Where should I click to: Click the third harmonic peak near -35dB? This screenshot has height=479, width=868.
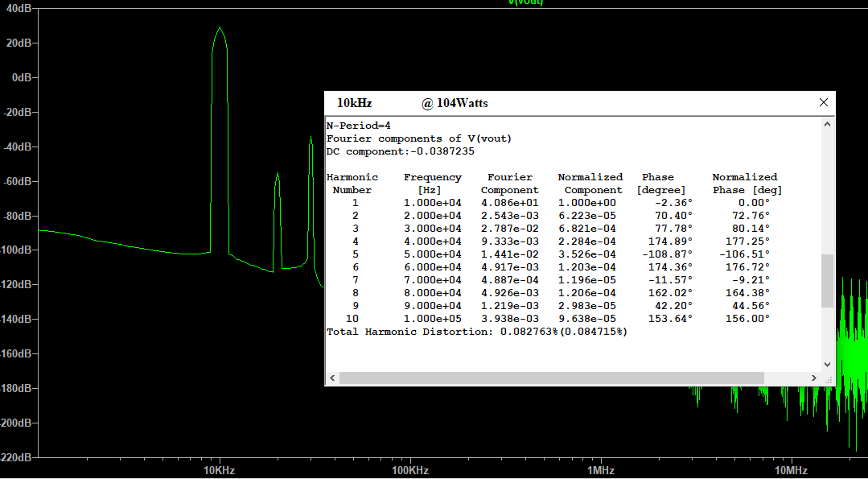click(x=311, y=138)
